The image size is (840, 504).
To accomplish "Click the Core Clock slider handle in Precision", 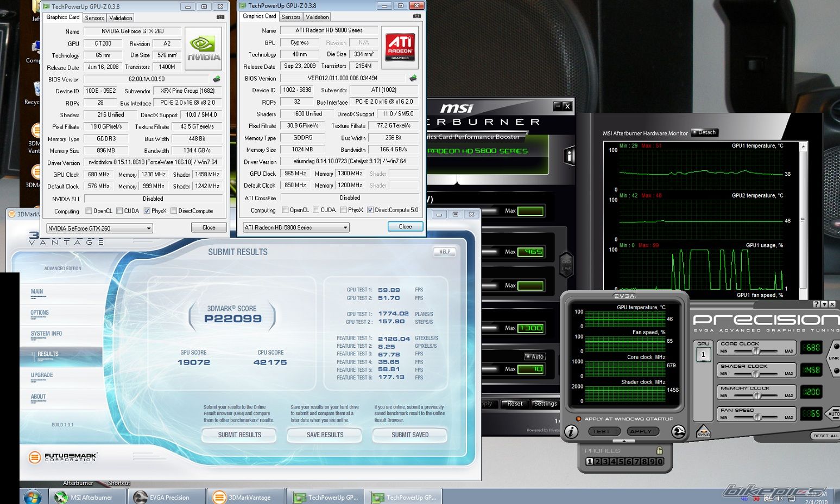I will pyautogui.click(x=755, y=351).
